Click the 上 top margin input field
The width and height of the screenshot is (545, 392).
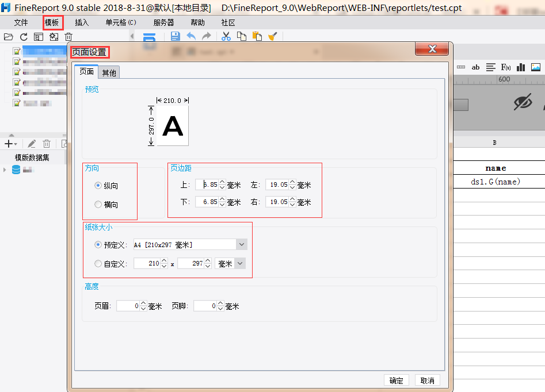pyautogui.click(x=207, y=185)
